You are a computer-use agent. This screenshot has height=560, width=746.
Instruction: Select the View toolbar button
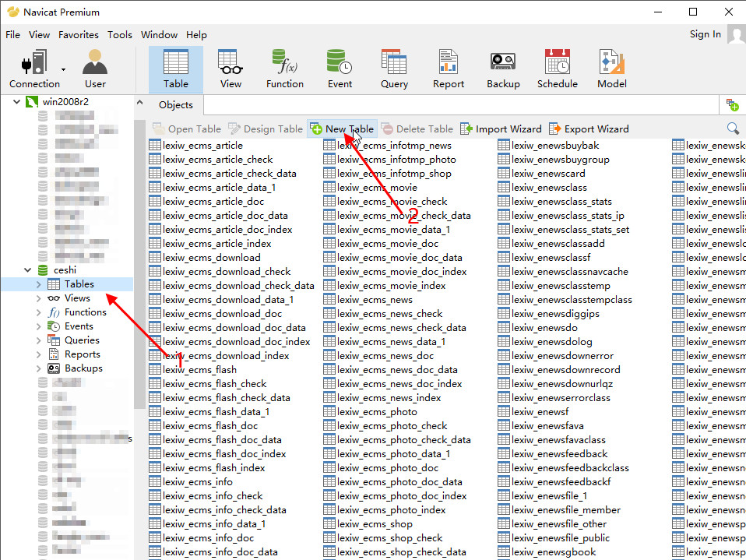coord(230,69)
